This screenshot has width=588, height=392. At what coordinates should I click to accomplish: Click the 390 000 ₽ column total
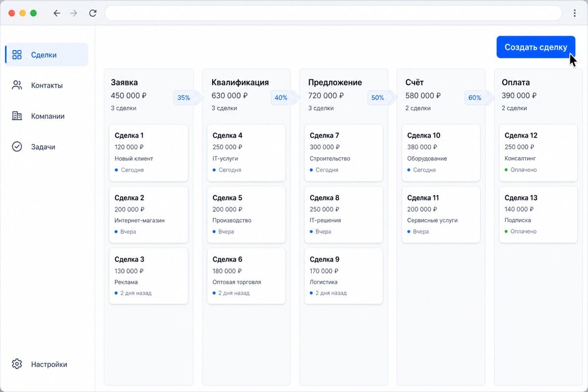point(519,96)
